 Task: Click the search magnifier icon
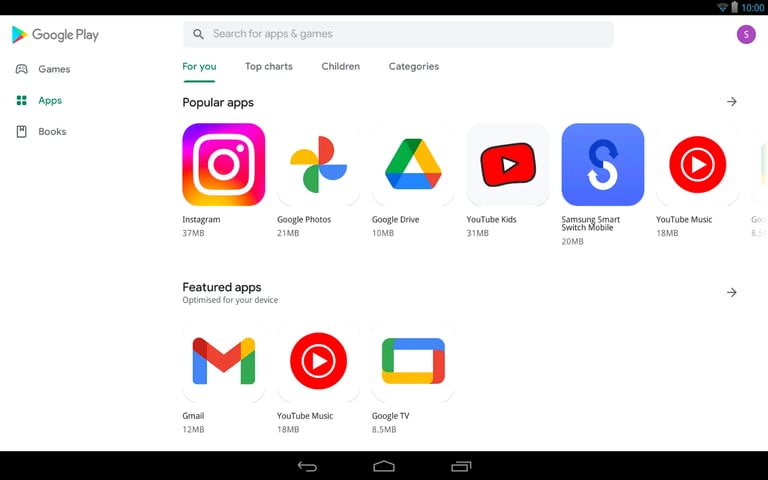198,34
